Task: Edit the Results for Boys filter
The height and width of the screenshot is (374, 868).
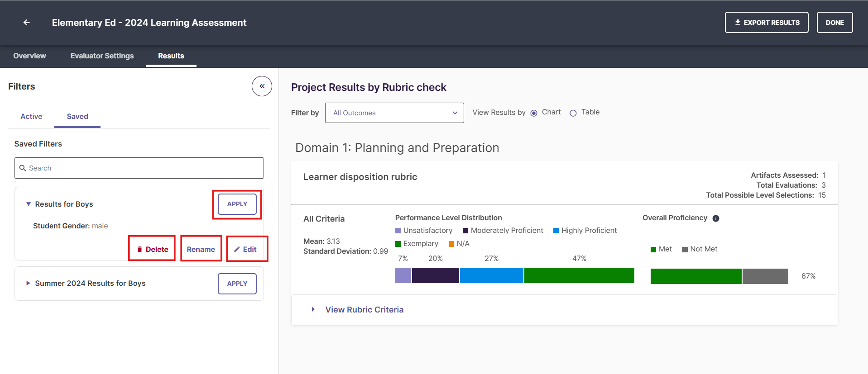Action: (x=245, y=249)
